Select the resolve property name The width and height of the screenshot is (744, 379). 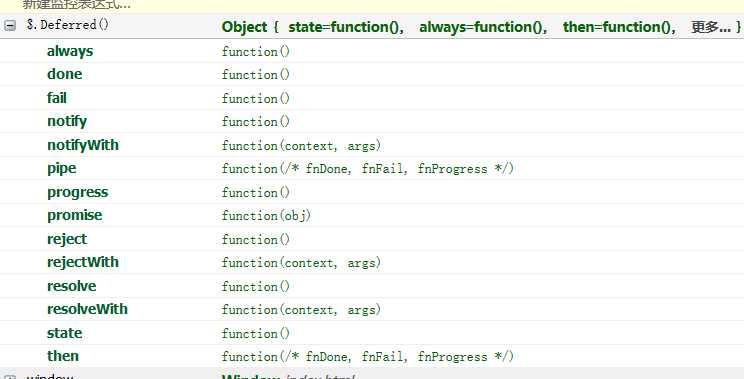coord(71,286)
